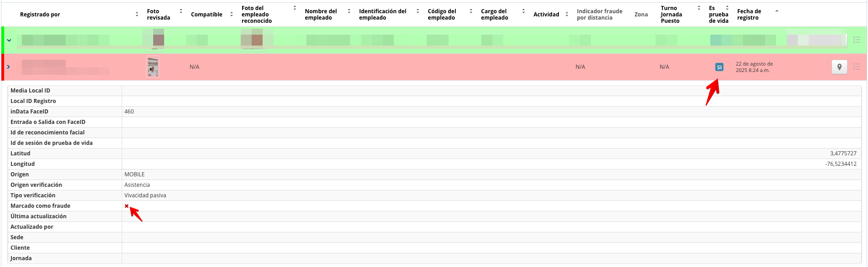Click the red X in Marcado como fraude
This screenshot has width=868, height=267.
(x=127, y=206)
